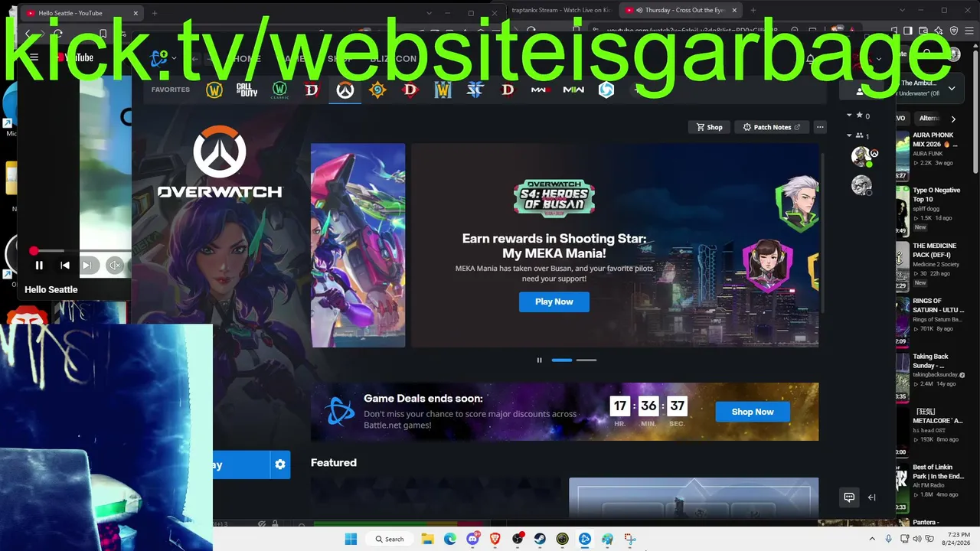Screen dimensions: 980x551
Task: Open Hearthstone from the favorites bar
Action: (x=377, y=90)
